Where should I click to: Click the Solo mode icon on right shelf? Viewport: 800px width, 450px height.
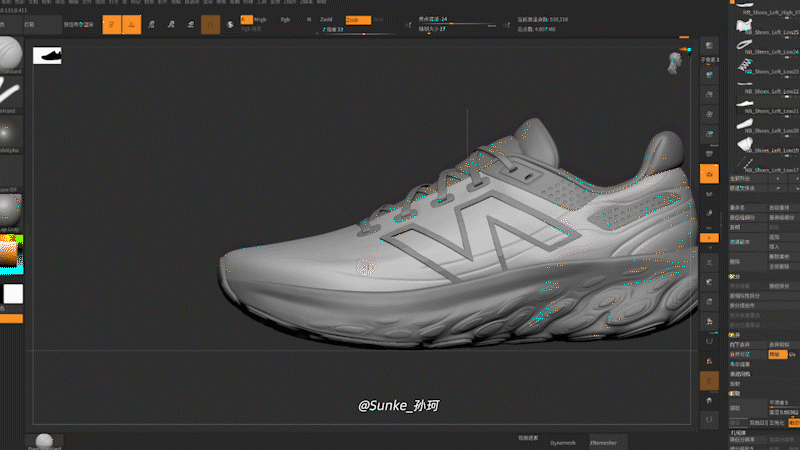(x=709, y=401)
